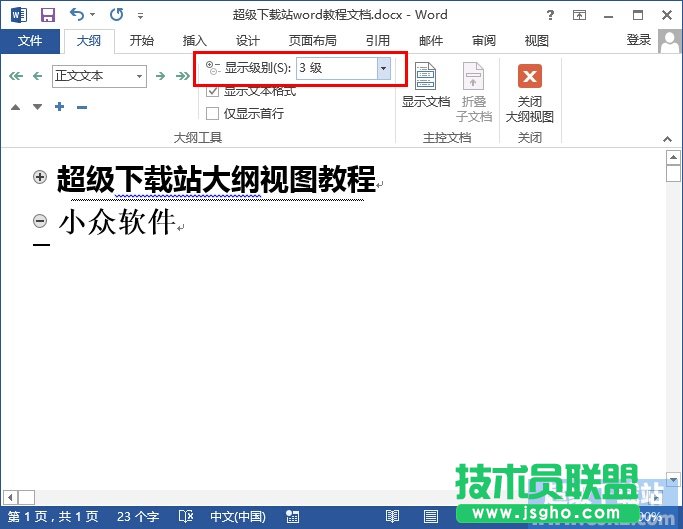Screen dimensions: 683x529
Task: Toggle the 显示文本格式 checkbox
Action: pos(212,91)
